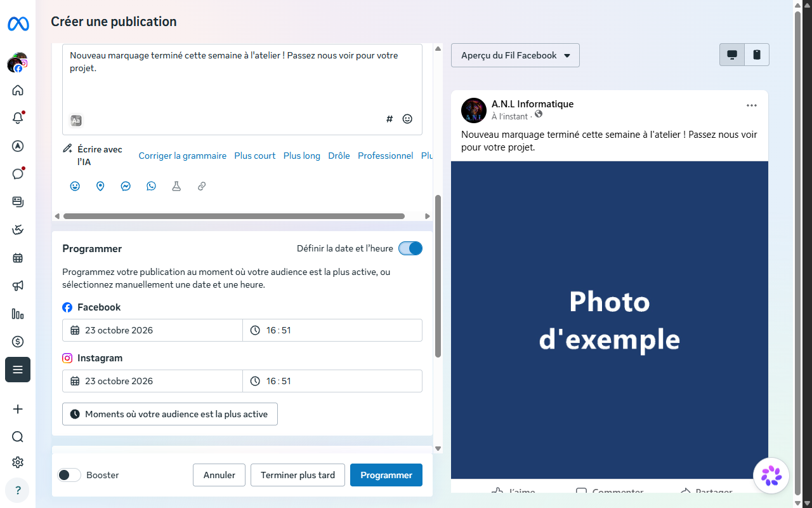The width and height of the screenshot is (812, 508).
Task: Open the Facebook date picker
Action: click(x=152, y=330)
